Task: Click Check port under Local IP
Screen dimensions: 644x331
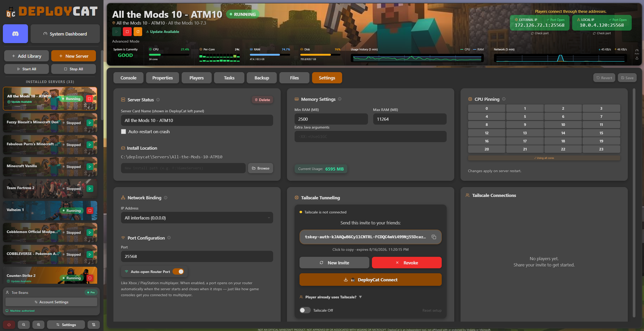Action: [602, 33]
